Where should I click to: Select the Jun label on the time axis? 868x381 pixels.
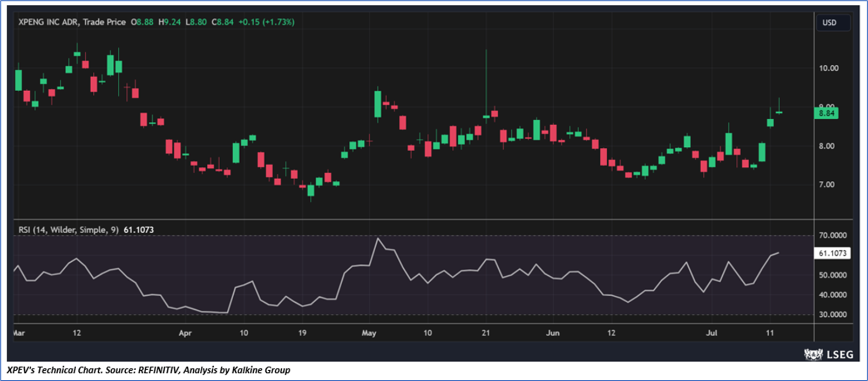click(x=552, y=333)
